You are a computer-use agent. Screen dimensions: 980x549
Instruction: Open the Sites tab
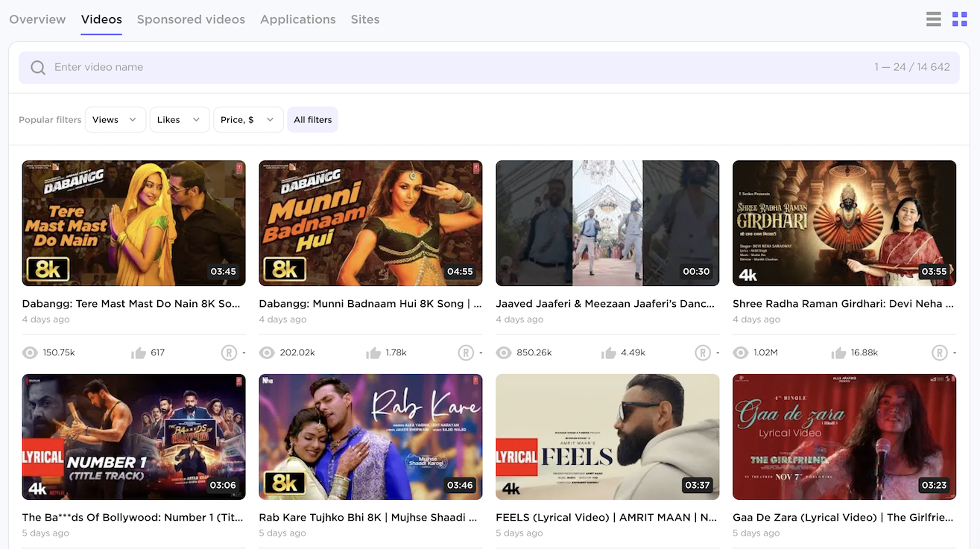click(x=364, y=19)
